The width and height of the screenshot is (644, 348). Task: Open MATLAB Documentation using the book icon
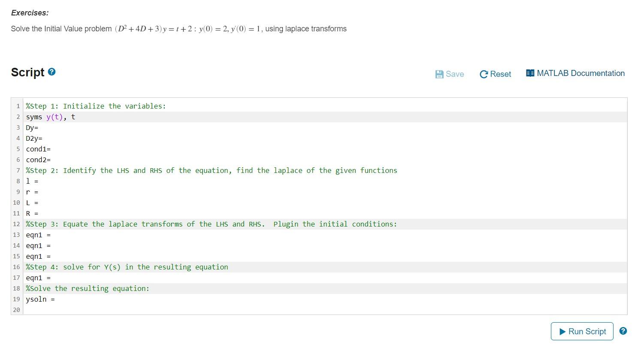coord(530,73)
